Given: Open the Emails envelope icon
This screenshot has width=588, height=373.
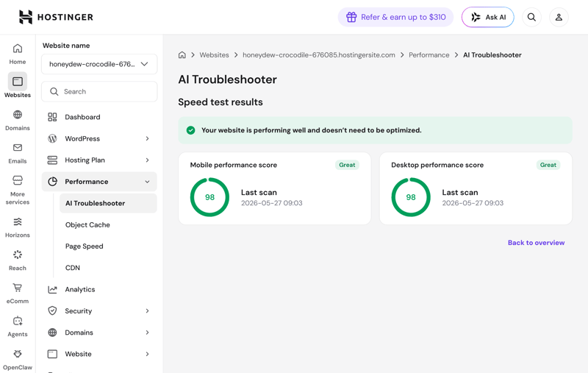Looking at the screenshot, I should pos(18,147).
